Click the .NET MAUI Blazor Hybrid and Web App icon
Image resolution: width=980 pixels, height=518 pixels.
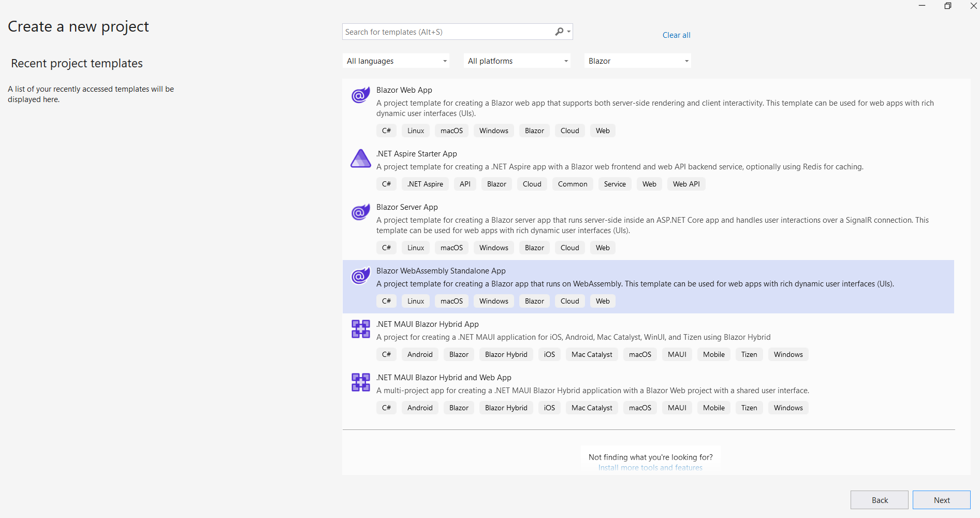pyautogui.click(x=360, y=382)
